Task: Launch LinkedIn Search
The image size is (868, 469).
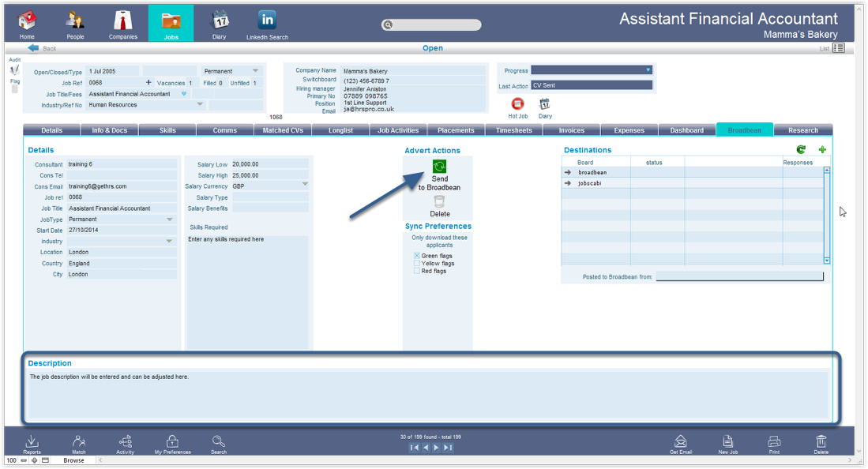Action: click(268, 24)
